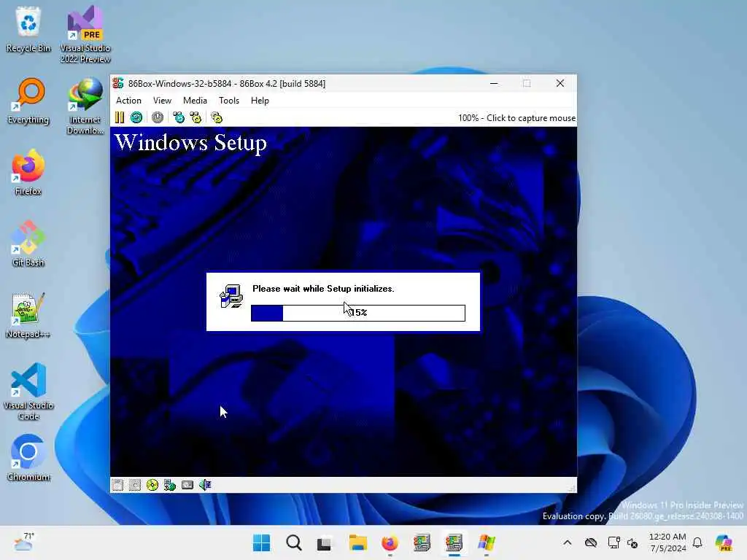Click the network tray icon

(614, 542)
